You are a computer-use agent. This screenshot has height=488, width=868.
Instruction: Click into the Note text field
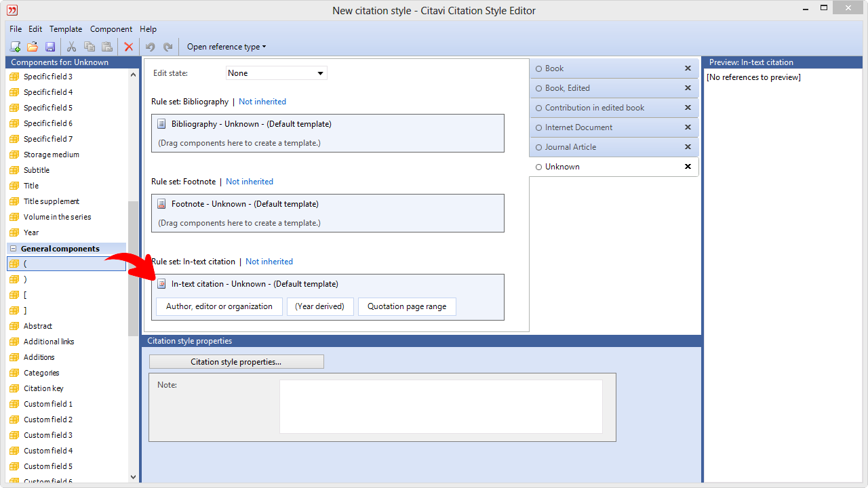click(x=441, y=406)
